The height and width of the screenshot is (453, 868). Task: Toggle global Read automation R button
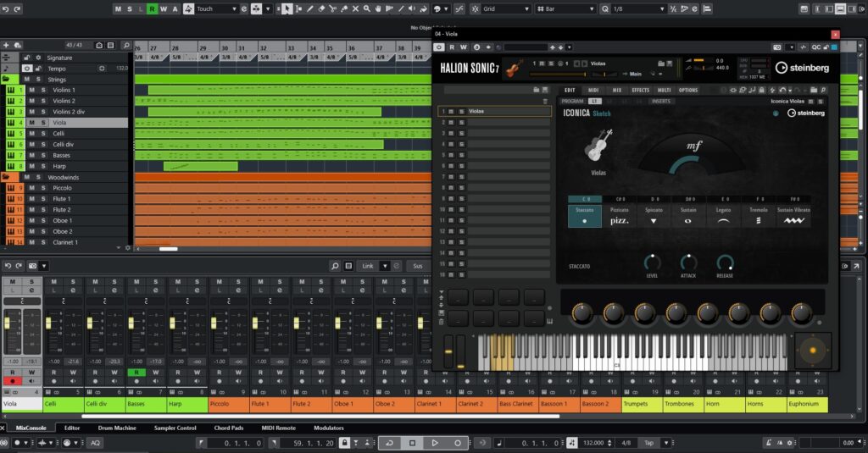click(x=152, y=8)
